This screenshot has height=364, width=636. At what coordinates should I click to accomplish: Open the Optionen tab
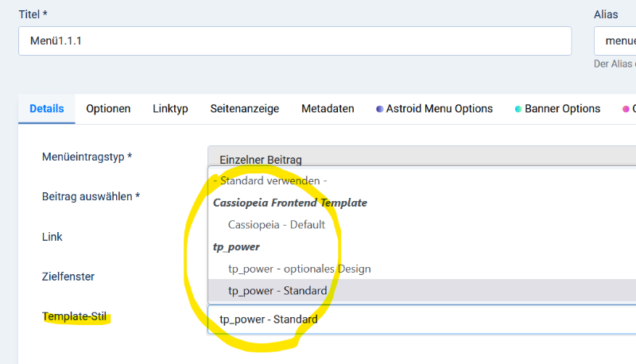(x=108, y=109)
